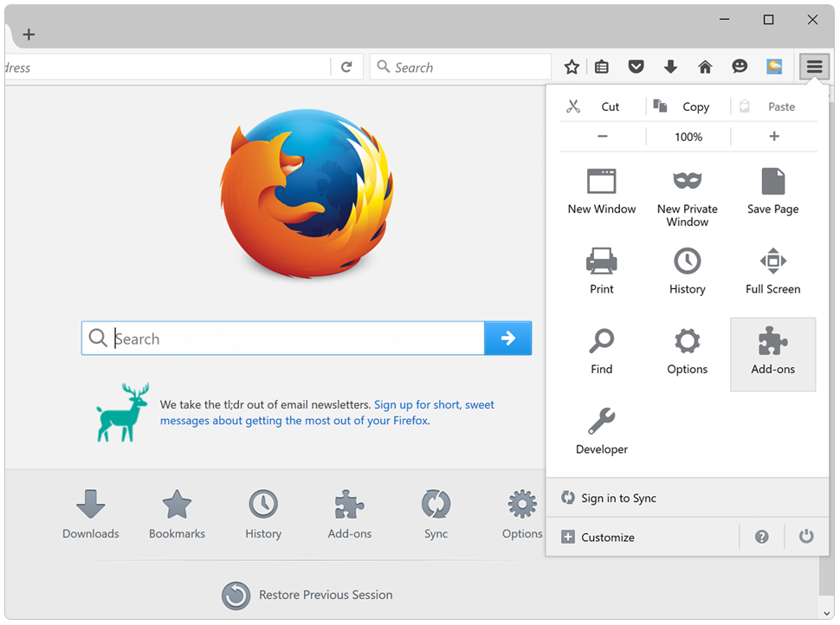This screenshot has width=840, height=625.
Task: Close the hamburger menu button
Action: point(814,67)
